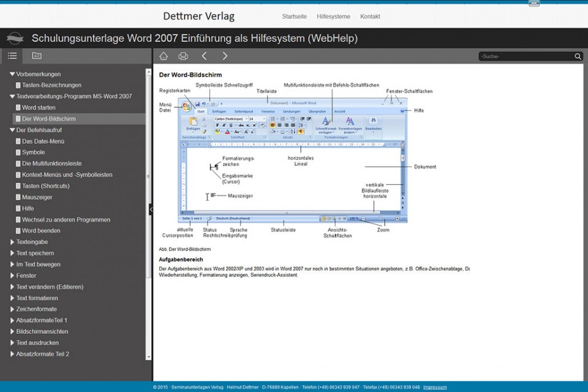Click the sidebar scrollbar down arrow
The image size is (588, 392).
(148, 356)
